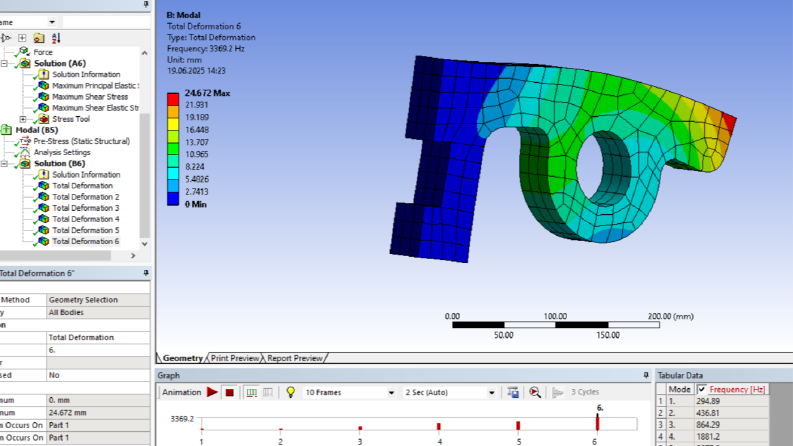Click outline horizontal scroll-right arrow

[133, 256]
